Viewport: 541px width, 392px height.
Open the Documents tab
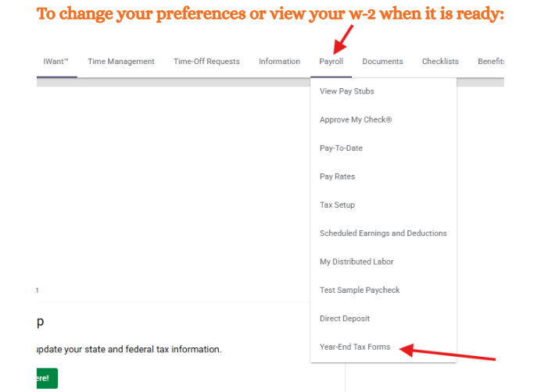(382, 62)
